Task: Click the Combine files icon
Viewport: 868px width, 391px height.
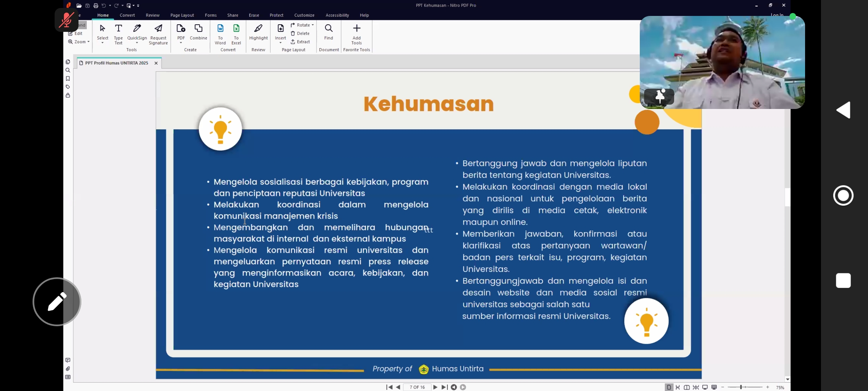Action: click(x=199, y=28)
